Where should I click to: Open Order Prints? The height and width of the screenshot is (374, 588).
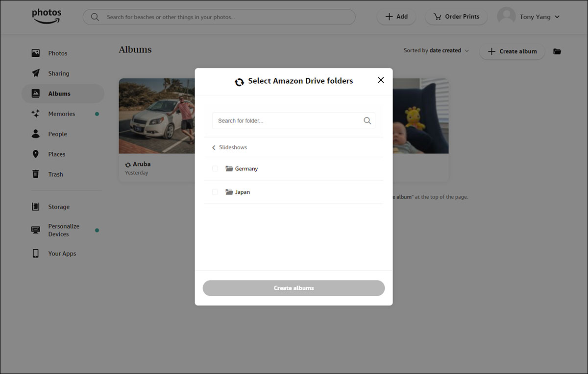[x=456, y=17]
